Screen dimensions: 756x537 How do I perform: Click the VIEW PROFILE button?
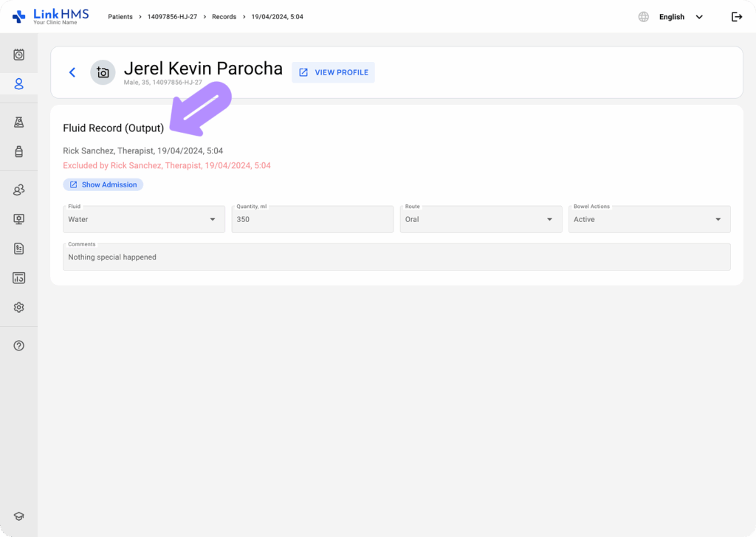pyautogui.click(x=334, y=72)
